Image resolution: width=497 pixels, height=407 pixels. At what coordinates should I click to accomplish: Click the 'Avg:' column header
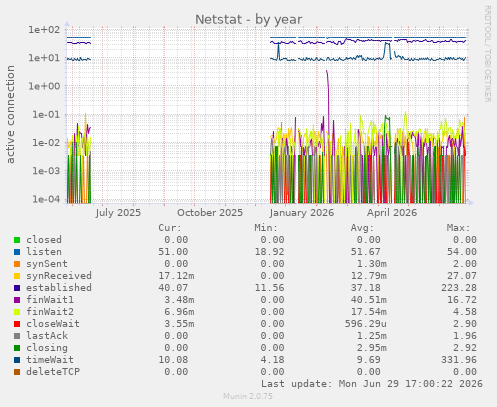pos(362,228)
